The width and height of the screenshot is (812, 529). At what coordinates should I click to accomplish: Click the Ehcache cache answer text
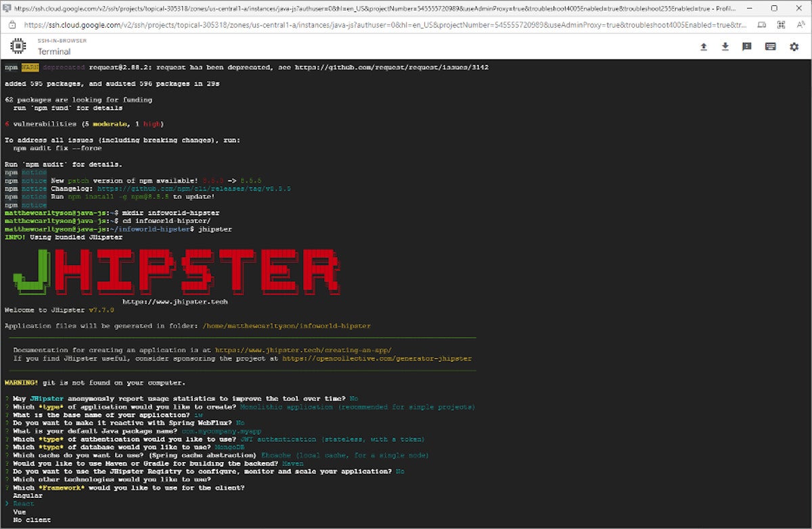point(344,455)
